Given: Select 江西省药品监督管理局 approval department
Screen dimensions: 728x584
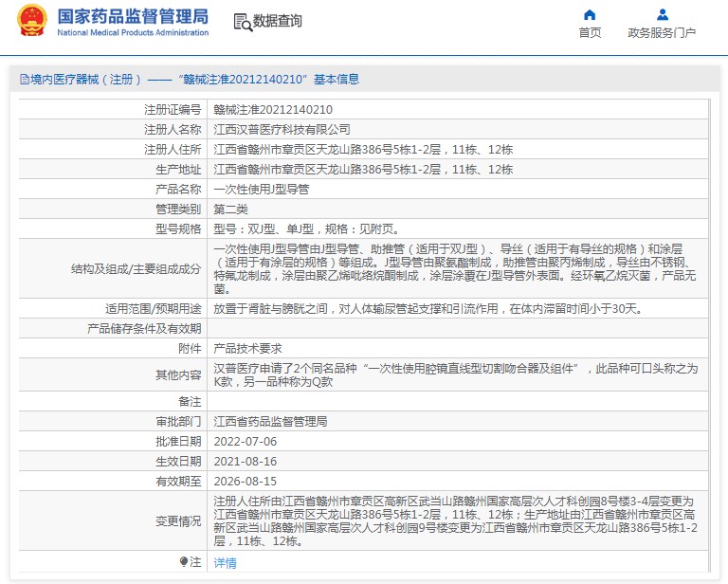Looking at the screenshot, I should pyautogui.click(x=270, y=422).
